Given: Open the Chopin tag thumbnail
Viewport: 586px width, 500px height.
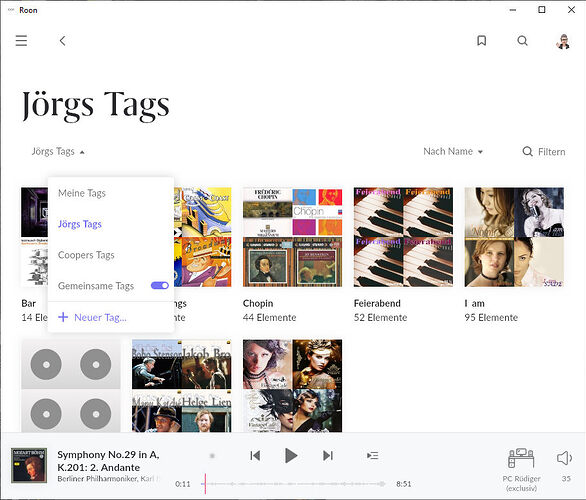Looking at the screenshot, I should 292,237.
